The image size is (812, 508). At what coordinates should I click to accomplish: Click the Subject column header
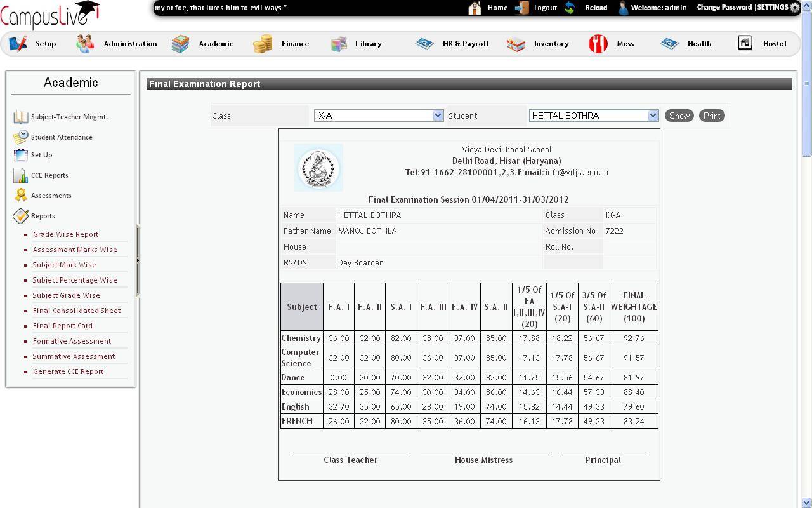302,307
